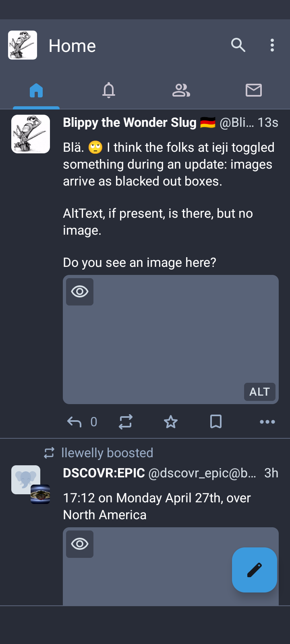The height and width of the screenshot is (644, 290).
Task: Boost Blippy's post with the repeat icon
Action: pyautogui.click(x=126, y=422)
